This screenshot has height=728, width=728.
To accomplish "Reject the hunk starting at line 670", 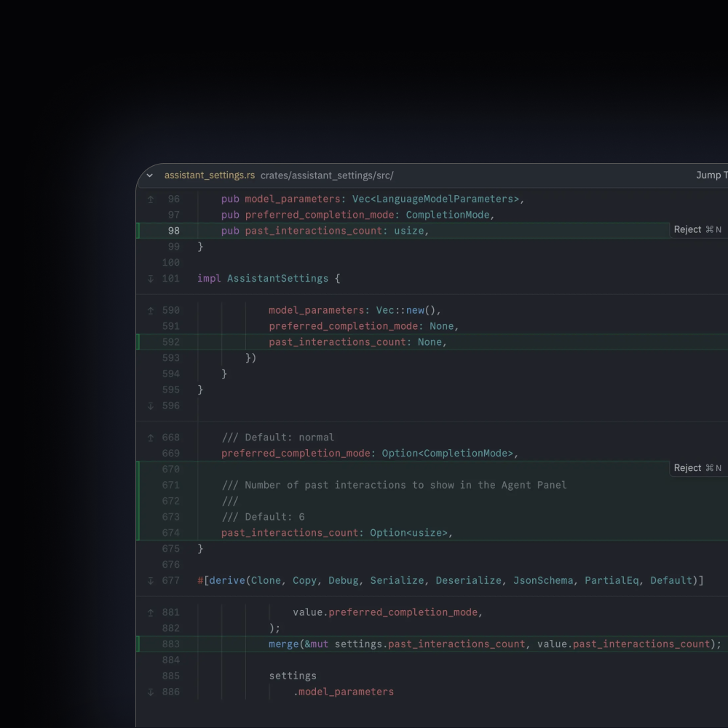I will [697, 468].
